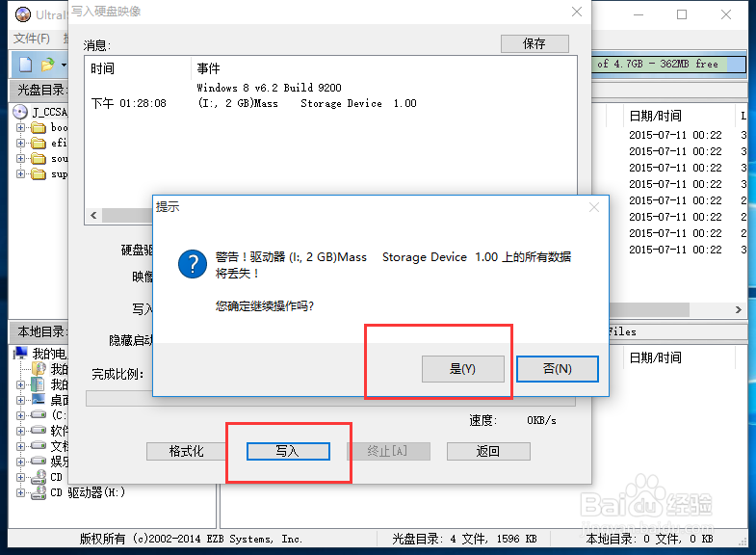Expand the support folder tree node

pyautogui.click(x=20, y=174)
